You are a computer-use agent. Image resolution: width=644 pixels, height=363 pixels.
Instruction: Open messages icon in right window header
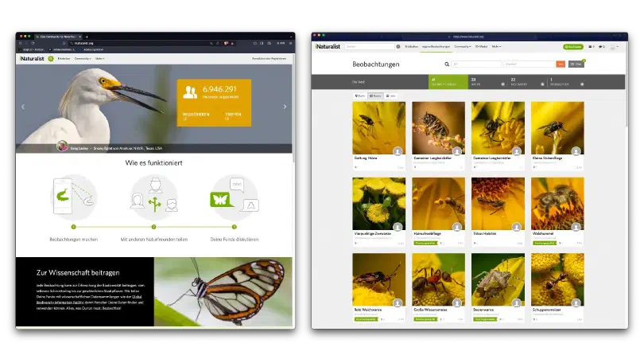(592, 47)
